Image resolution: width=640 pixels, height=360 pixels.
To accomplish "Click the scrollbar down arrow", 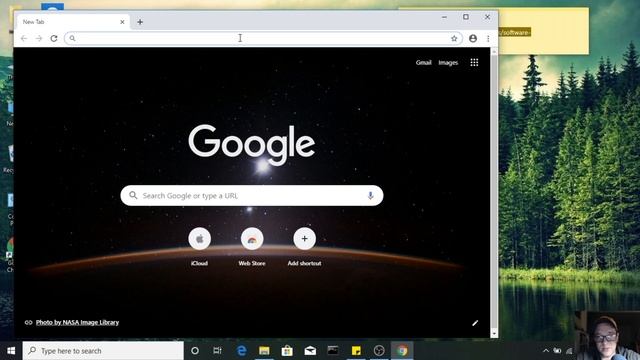I will pos(494,334).
